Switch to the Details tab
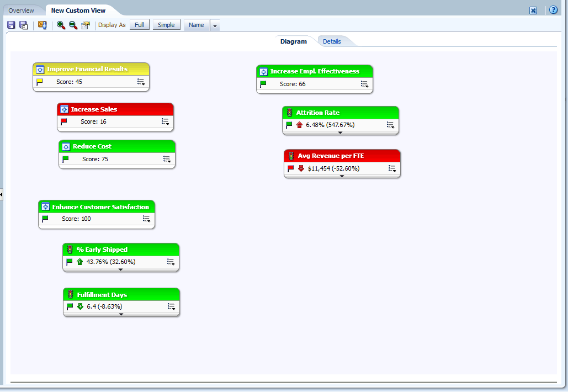The image size is (568, 392). pyautogui.click(x=332, y=41)
